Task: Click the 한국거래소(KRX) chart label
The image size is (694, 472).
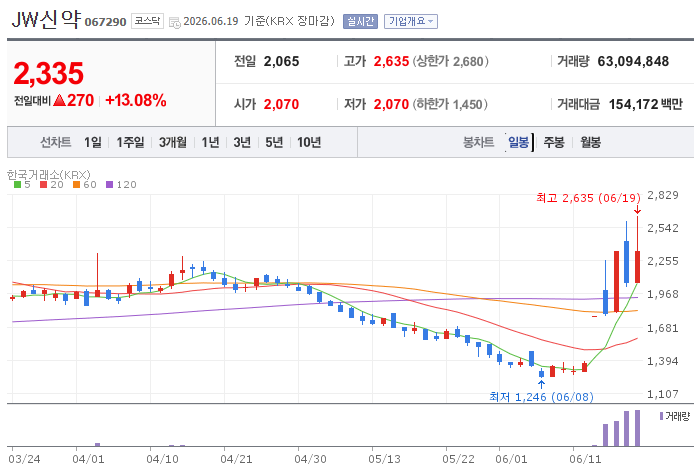Action: [49, 175]
